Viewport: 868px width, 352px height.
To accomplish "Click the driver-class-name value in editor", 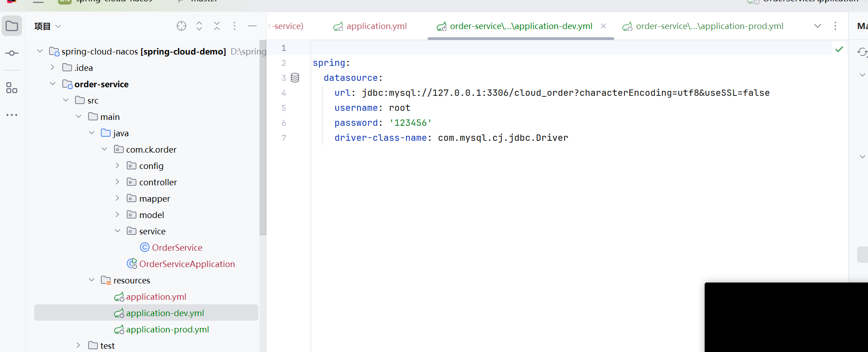I will click(x=503, y=138).
